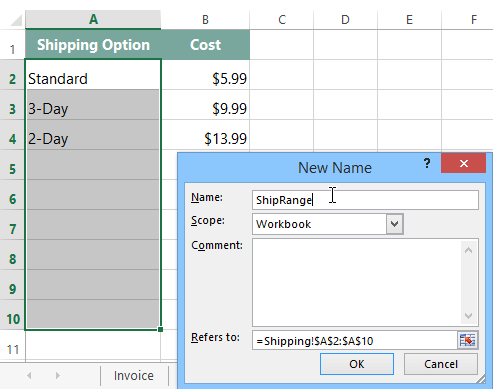Screen dimensions: 493x389
Task: Select row 10 header
Action: point(12,315)
